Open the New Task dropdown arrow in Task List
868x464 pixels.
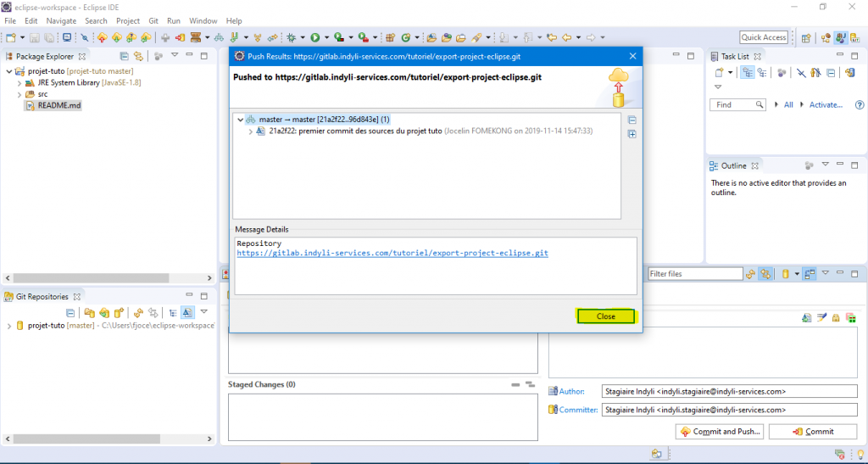click(731, 73)
